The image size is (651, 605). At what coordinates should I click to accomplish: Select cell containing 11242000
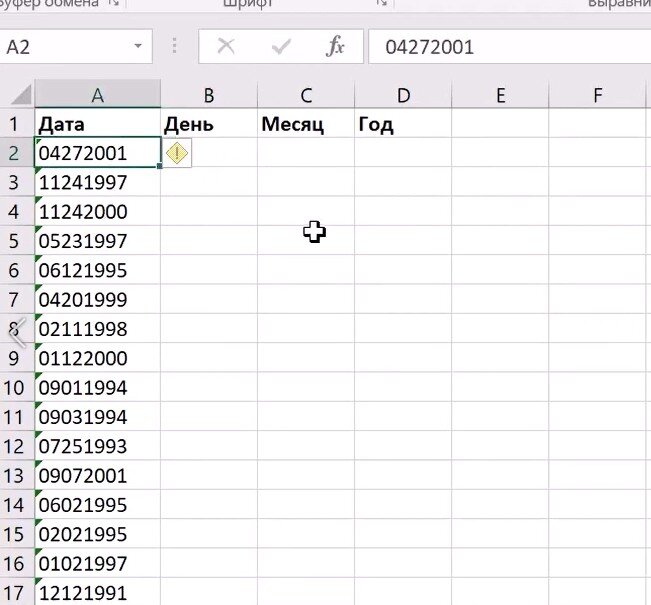(x=98, y=211)
